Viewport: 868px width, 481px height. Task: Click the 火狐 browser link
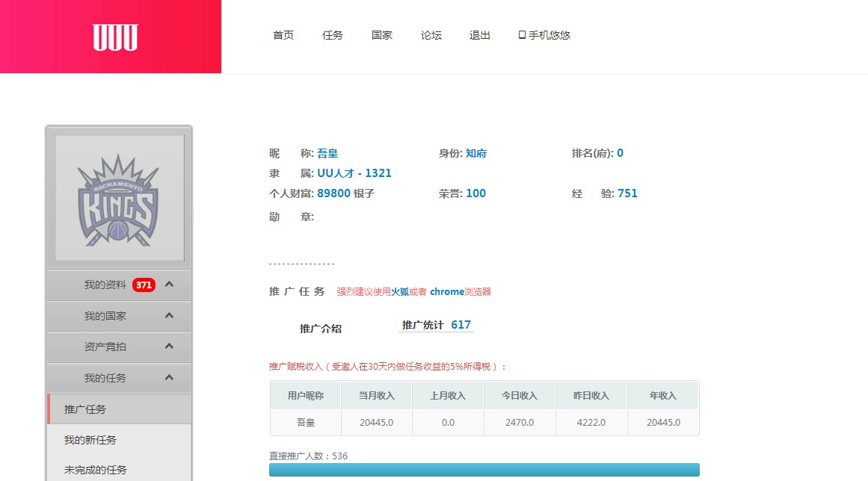[x=400, y=292]
